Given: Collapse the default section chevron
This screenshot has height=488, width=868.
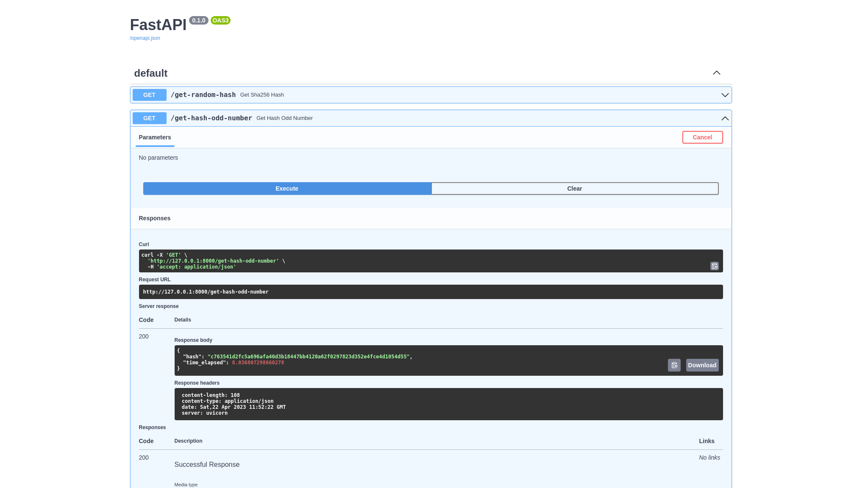Looking at the screenshot, I should point(716,73).
